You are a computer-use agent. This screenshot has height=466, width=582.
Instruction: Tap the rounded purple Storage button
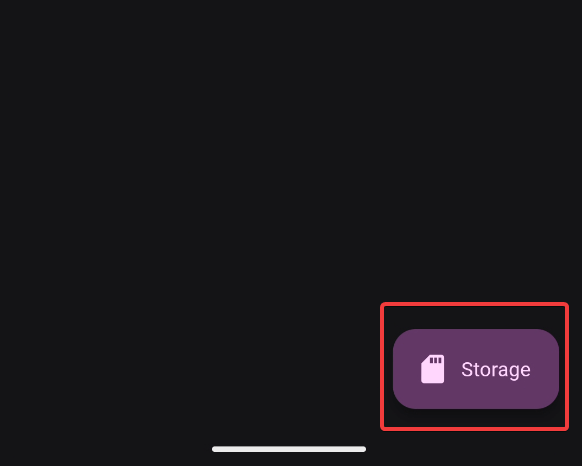point(476,369)
